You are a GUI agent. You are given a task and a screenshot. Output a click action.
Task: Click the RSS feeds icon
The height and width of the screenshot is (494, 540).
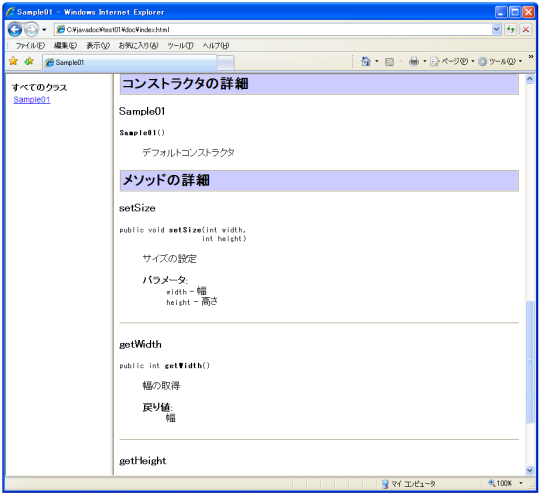(x=390, y=62)
